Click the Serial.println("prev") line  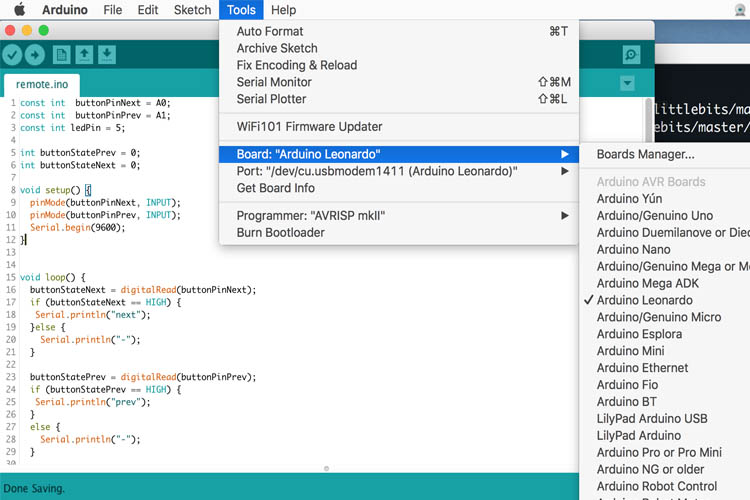(92, 402)
